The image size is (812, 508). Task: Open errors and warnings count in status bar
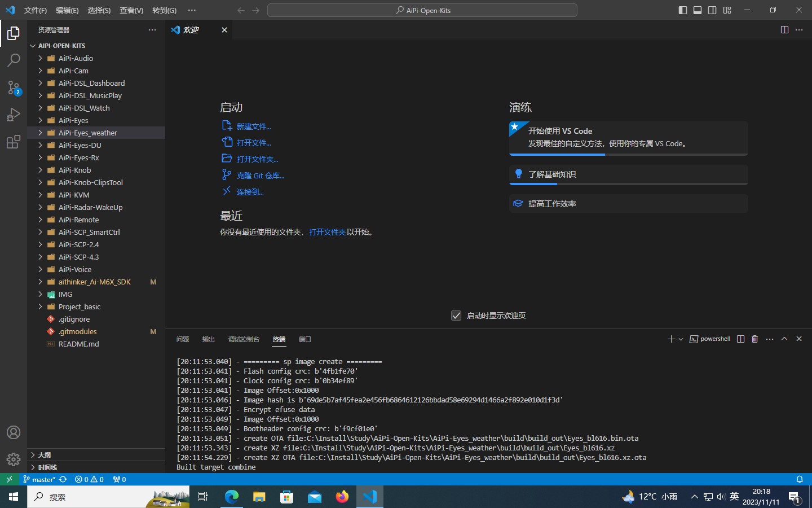[89, 479]
